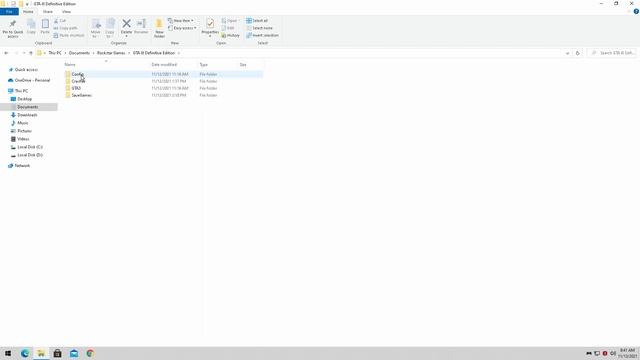640x360 pixels.
Task: Open the Mail app in taskbar
Action: pyautogui.click(x=74, y=353)
